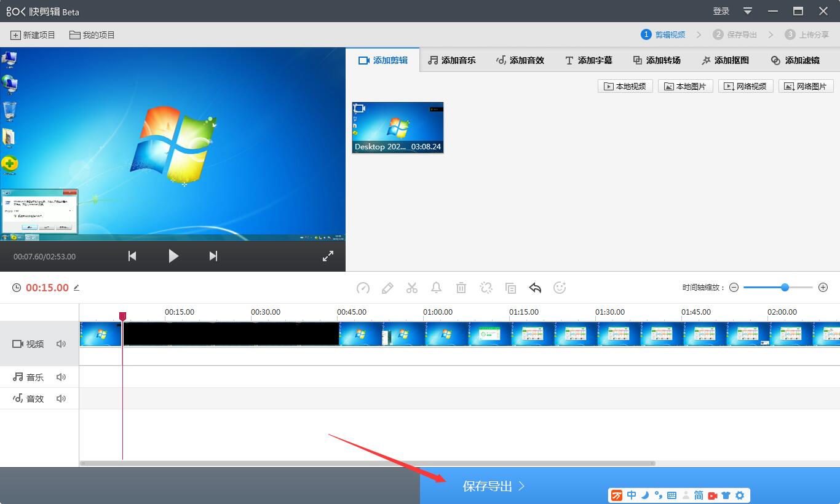Open the IME skin shirt icon
Image resolution: width=840 pixels, height=504 pixels.
(726, 495)
